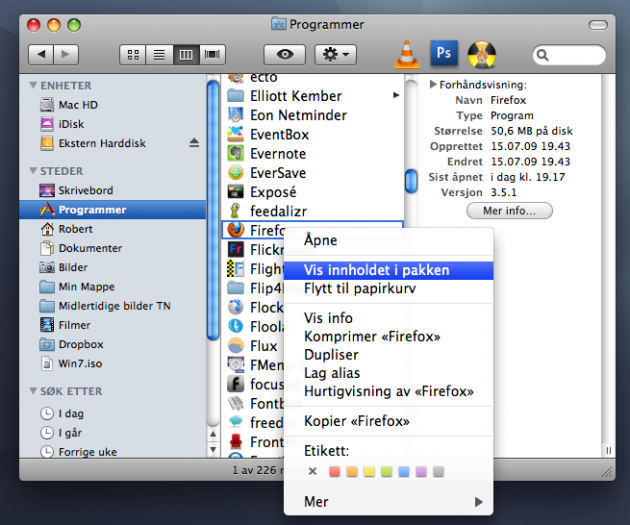630x525 pixels.
Task: Choose Dupliser from the context menu
Action: click(389, 355)
